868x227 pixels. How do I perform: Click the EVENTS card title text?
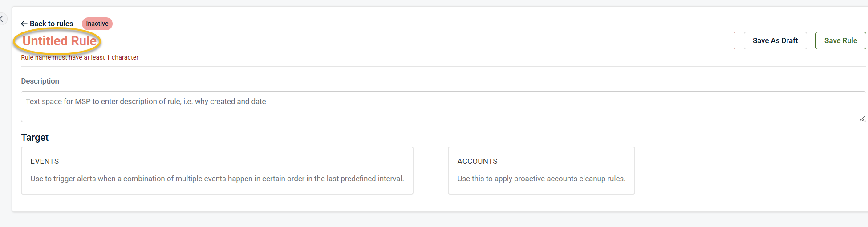tap(45, 161)
